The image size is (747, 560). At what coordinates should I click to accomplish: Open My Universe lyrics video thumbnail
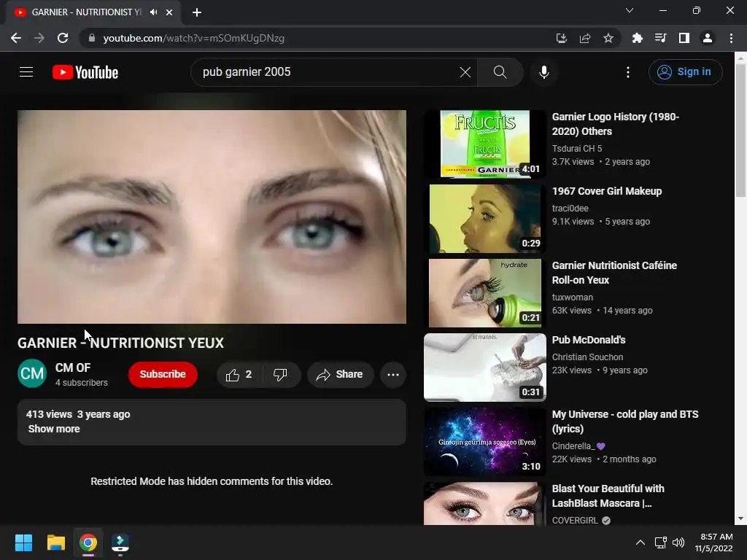coord(485,441)
